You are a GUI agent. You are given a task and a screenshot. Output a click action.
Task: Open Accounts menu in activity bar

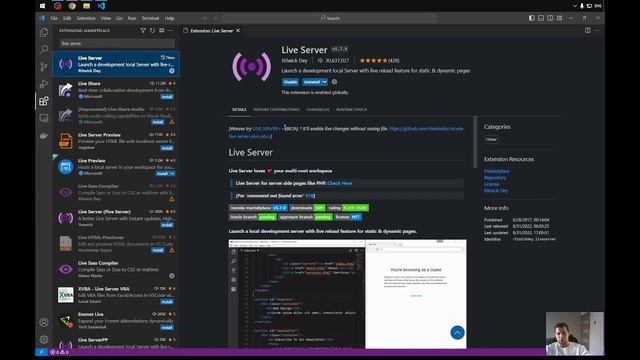[44, 322]
